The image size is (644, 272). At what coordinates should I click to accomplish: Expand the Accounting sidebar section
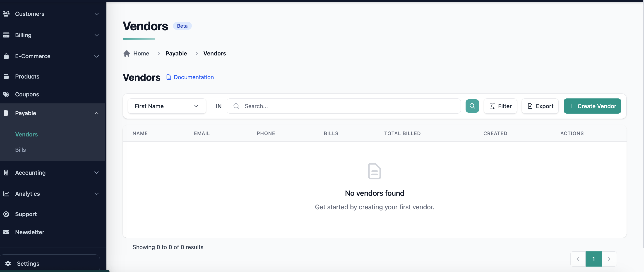[96, 173]
